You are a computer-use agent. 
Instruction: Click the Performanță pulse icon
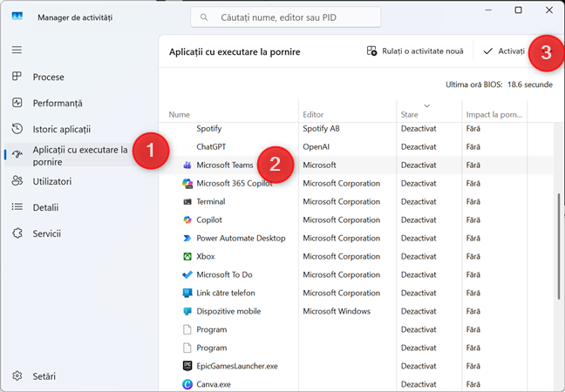[17, 103]
